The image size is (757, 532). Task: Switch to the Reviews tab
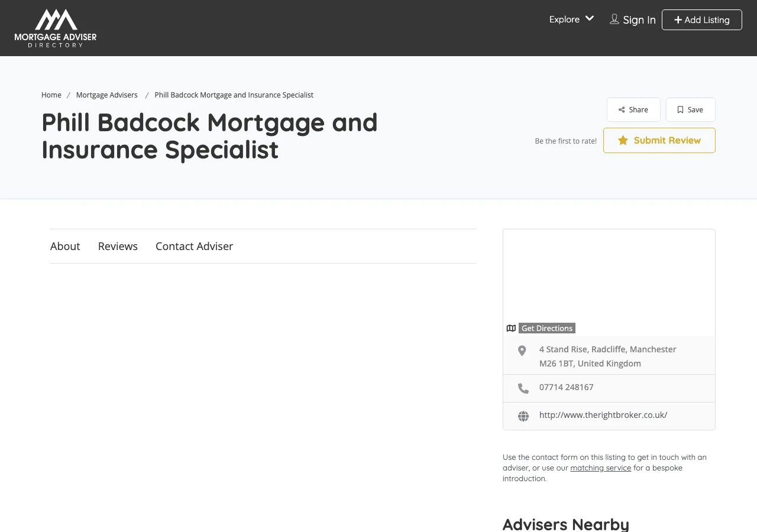click(x=118, y=246)
